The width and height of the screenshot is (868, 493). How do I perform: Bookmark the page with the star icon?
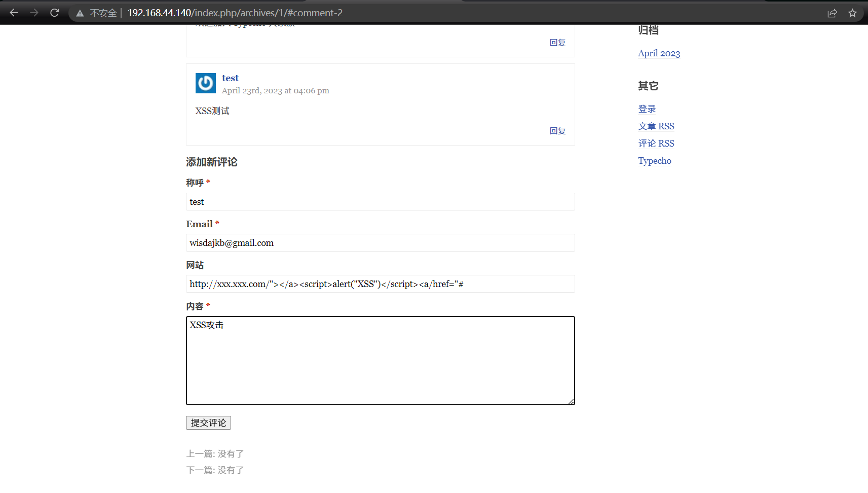853,13
